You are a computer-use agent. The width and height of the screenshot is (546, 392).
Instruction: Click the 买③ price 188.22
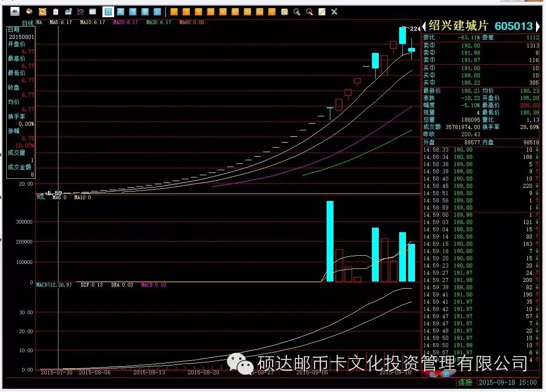[x=471, y=83]
